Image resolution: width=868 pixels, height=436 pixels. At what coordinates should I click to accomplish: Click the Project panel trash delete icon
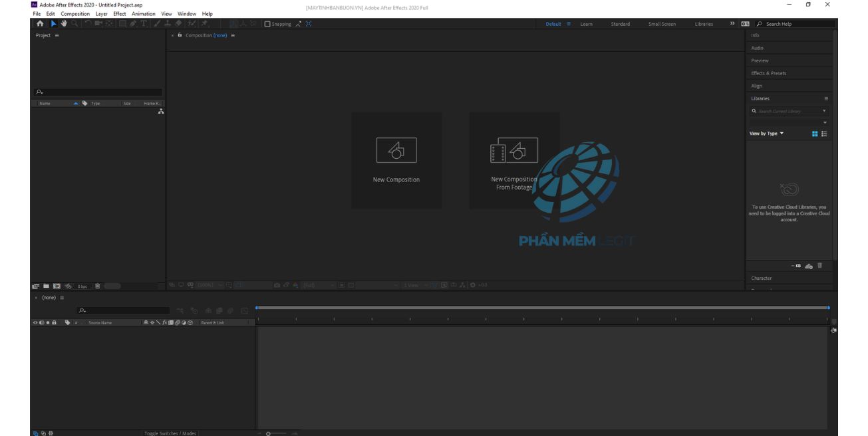tap(97, 286)
